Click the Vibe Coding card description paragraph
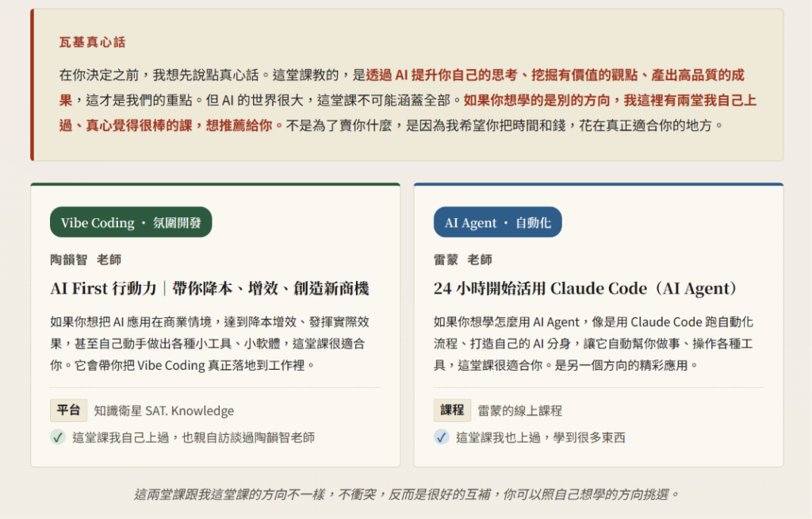The width and height of the screenshot is (812, 519). point(209,344)
